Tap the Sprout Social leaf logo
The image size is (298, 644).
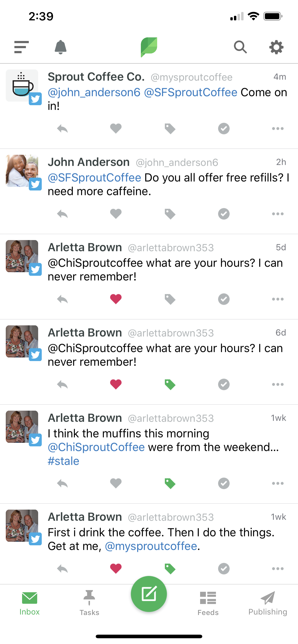tap(149, 47)
